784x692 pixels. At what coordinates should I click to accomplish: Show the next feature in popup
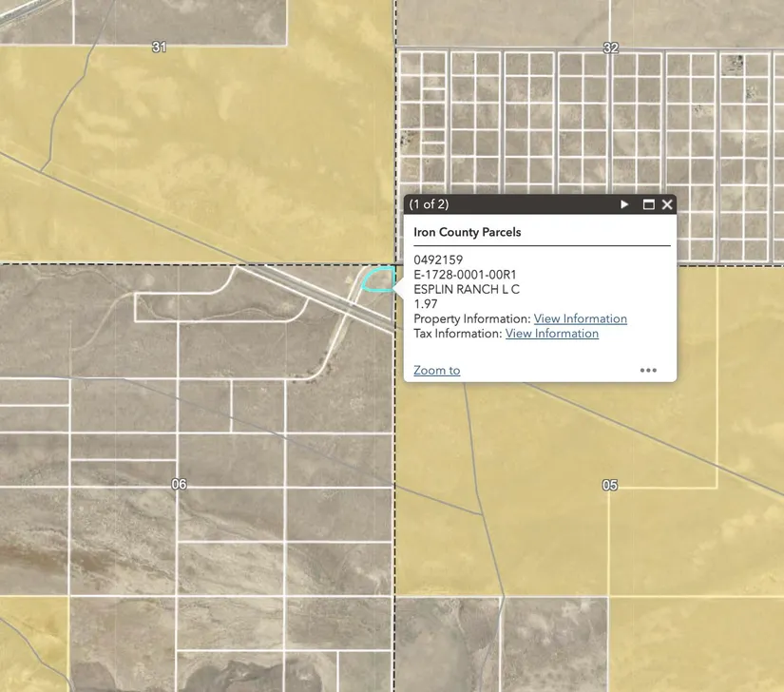pos(624,204)
